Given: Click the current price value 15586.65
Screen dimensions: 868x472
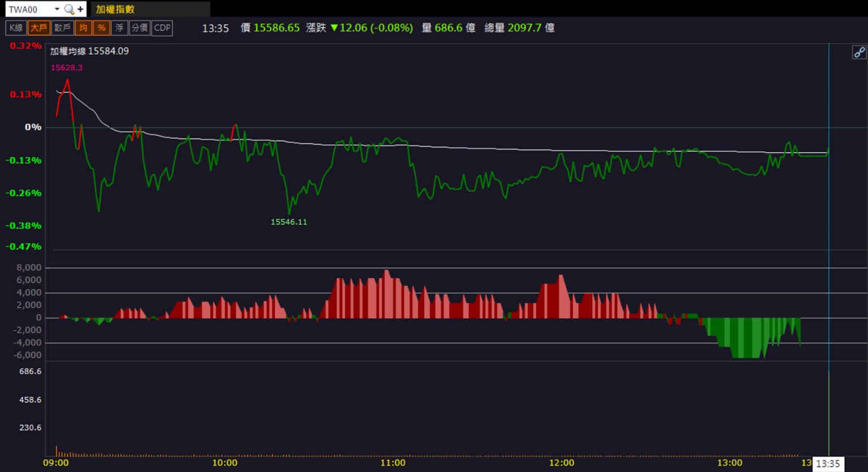Looking at the screenshot, I should [x=276, y=28].
